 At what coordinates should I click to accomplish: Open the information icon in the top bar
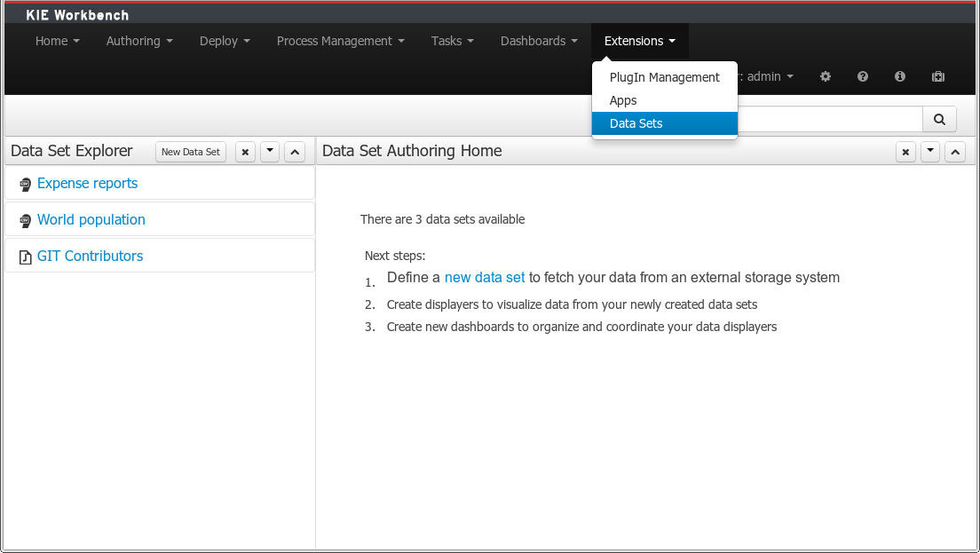tap(899, 76)
